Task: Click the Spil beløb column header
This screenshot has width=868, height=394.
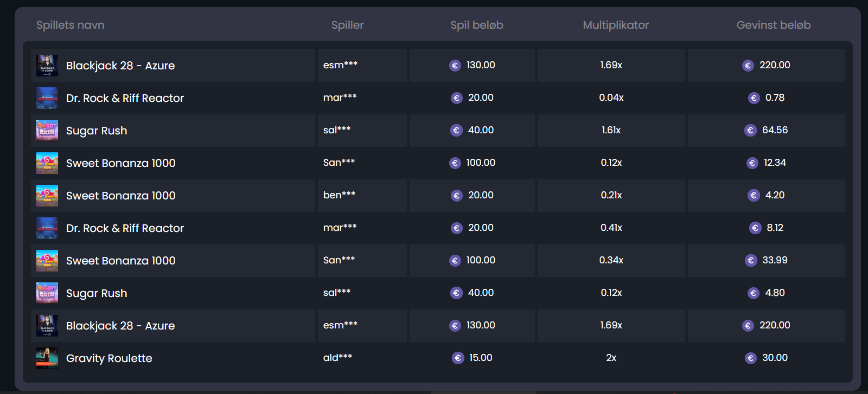Action: click(477, 25)
